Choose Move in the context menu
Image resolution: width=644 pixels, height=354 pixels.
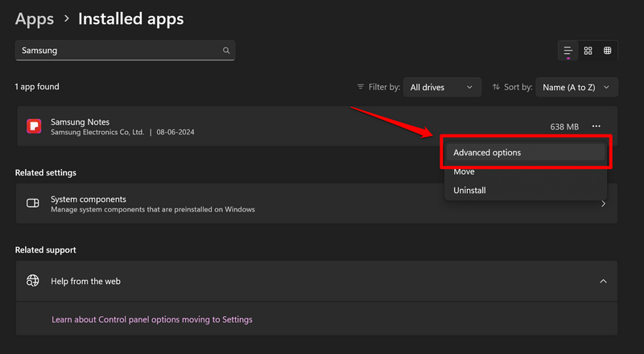point(464,171)
